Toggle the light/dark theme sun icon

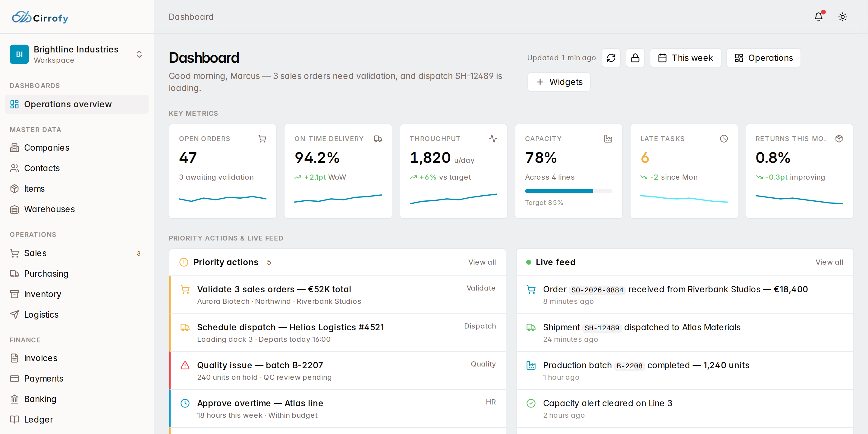[842, 17]
